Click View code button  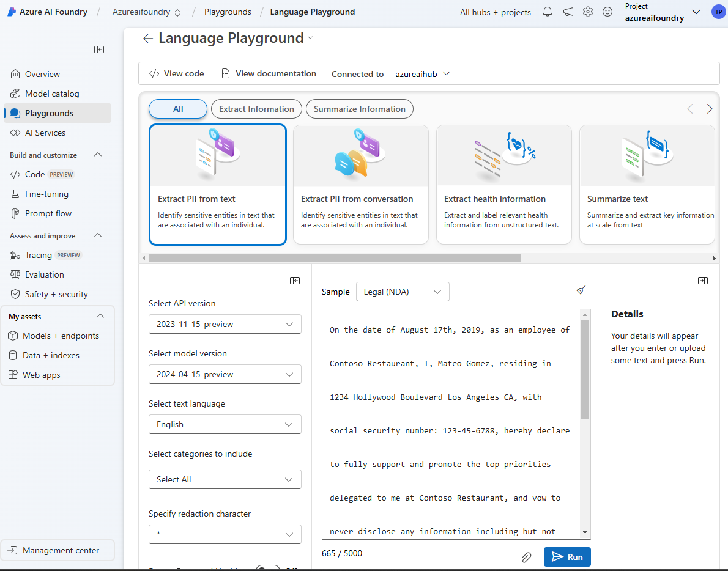(176, 74)
